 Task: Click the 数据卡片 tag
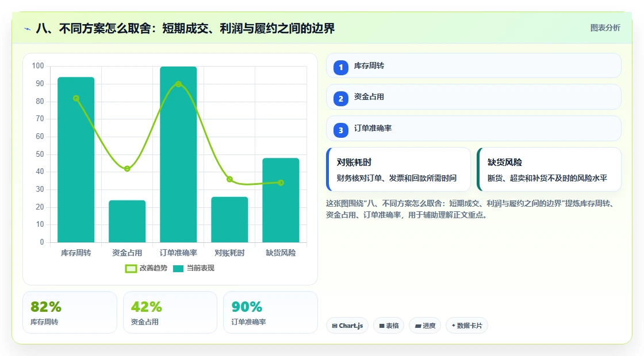click(466, 326)
